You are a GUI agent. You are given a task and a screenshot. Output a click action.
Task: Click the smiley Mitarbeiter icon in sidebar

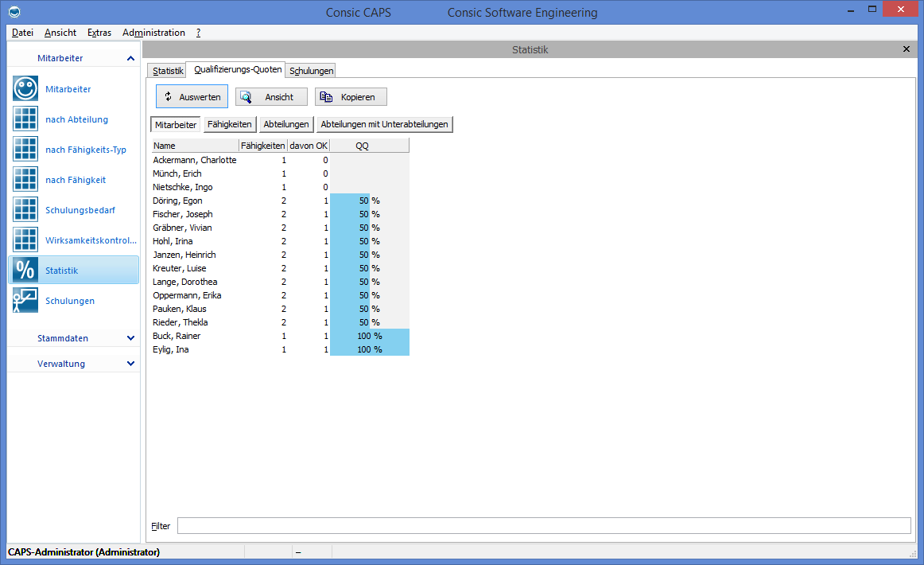25,88
